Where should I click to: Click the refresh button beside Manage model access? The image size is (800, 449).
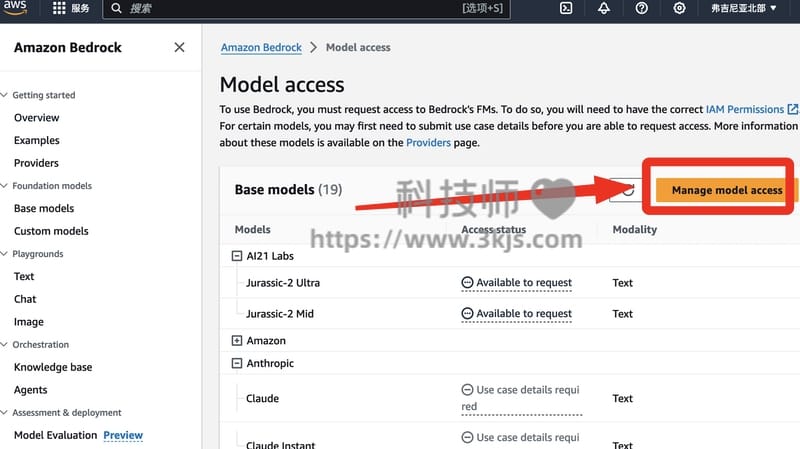(x=628, y=190)
